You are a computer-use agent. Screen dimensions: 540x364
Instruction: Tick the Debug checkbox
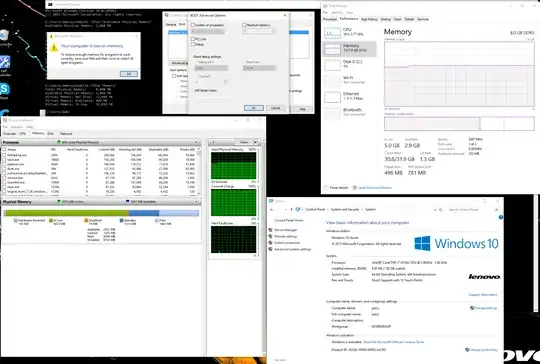pyautogui.click(x=193, y=44)
